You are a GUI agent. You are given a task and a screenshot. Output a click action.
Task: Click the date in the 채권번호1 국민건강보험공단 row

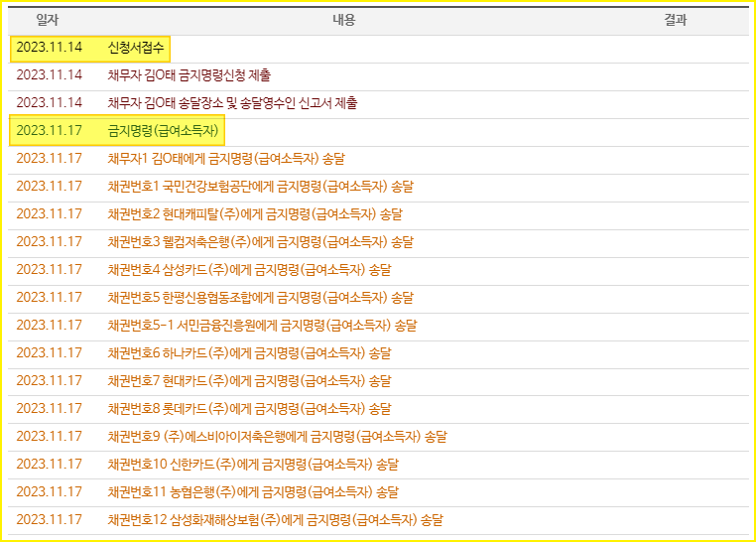(50, 187)
